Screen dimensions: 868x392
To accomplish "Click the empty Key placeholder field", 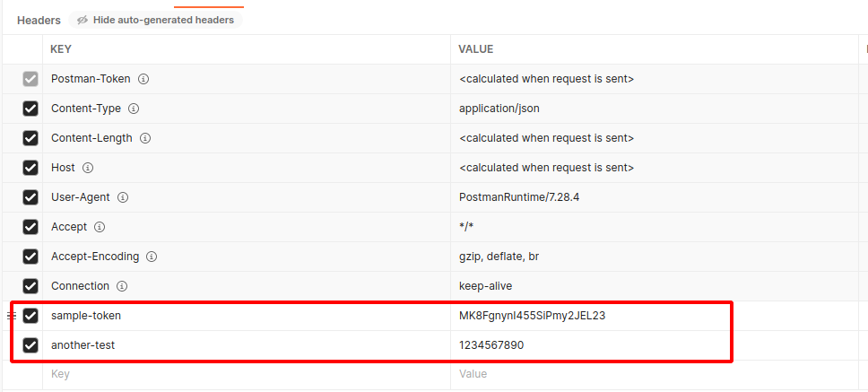I will point(247,374).
